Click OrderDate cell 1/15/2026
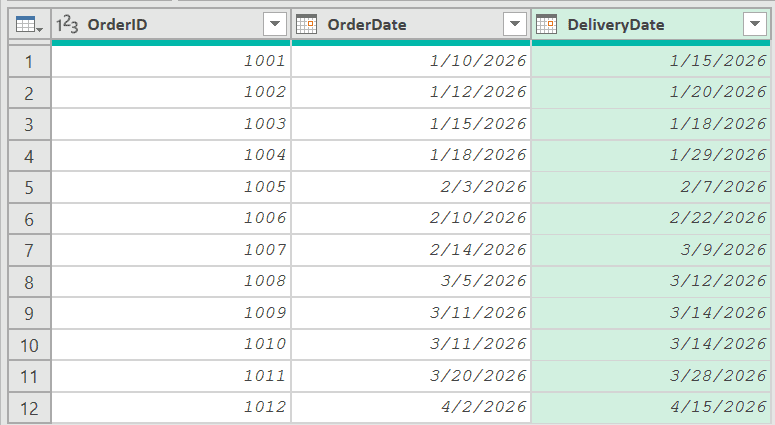 pyautogui.click(x=411, y=124)
